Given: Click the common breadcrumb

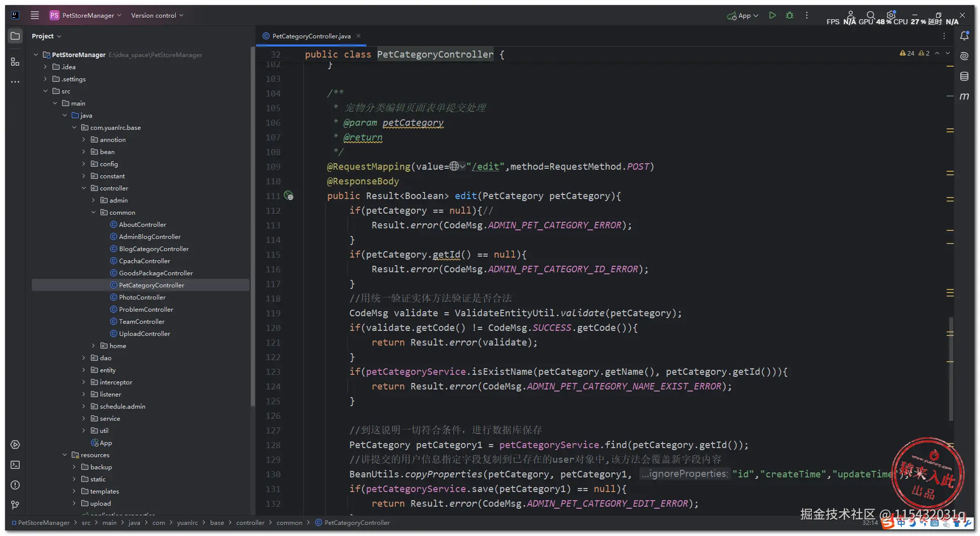Looking at the screenshot, I should [289, 522].
